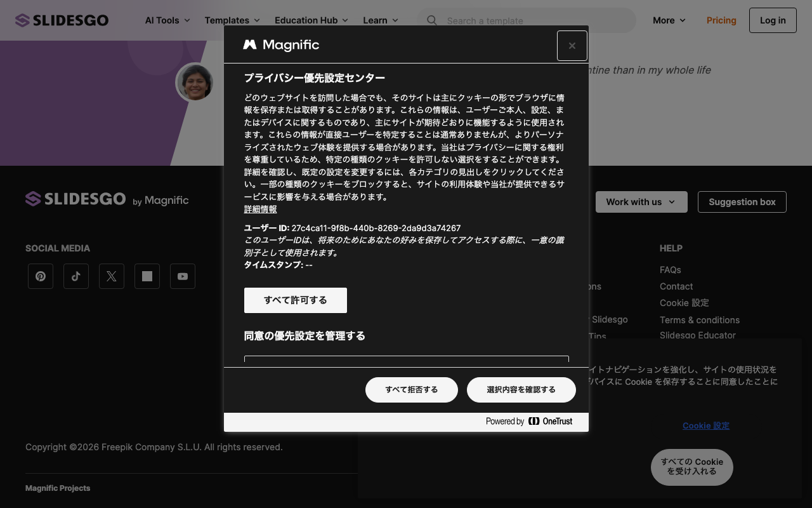Open the Contact help link

pyautogui.click(x=676, y=286)
